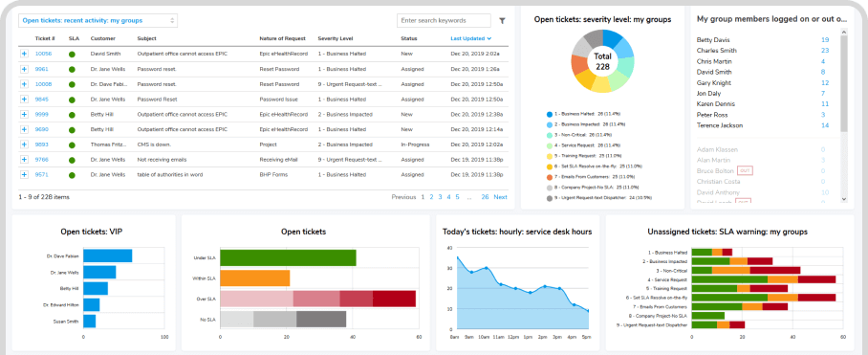Viewport: 868px width, 355px height.
Task: Click Training Request legend color dot
Action: tap(549, 156)
